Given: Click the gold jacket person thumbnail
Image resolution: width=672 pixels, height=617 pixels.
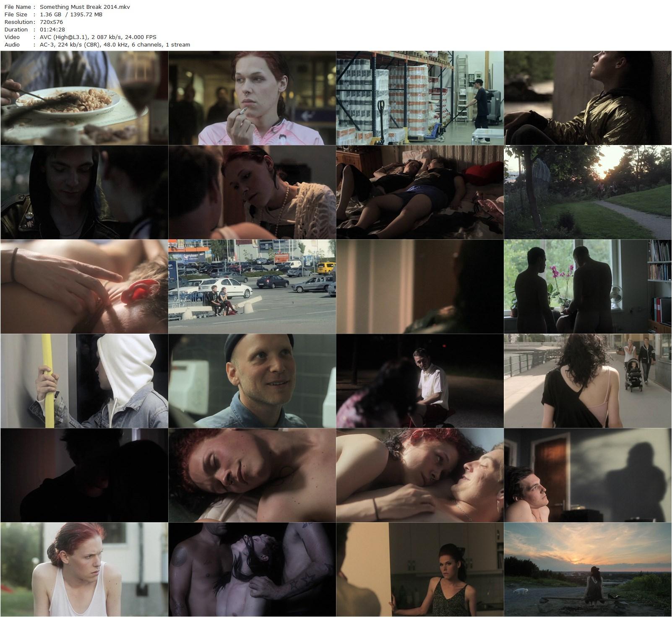Looking at the screenshot, I should click(x=587, y=98).
